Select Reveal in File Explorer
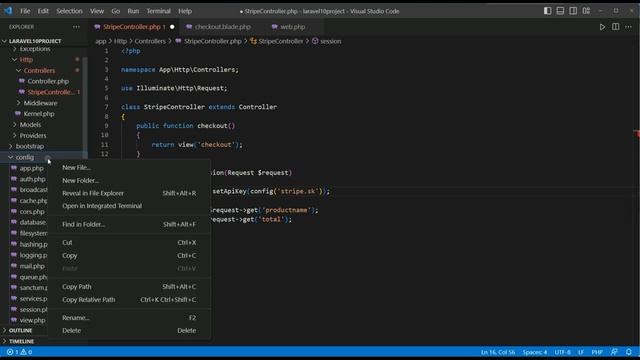Screen dimensions: 640x360 [129, 193]
